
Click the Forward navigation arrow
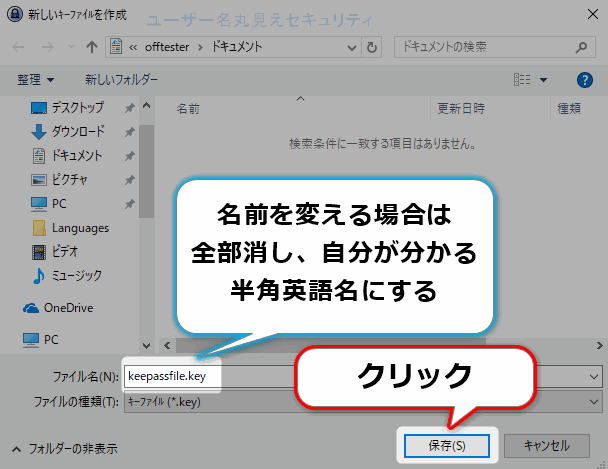(47, 47)
